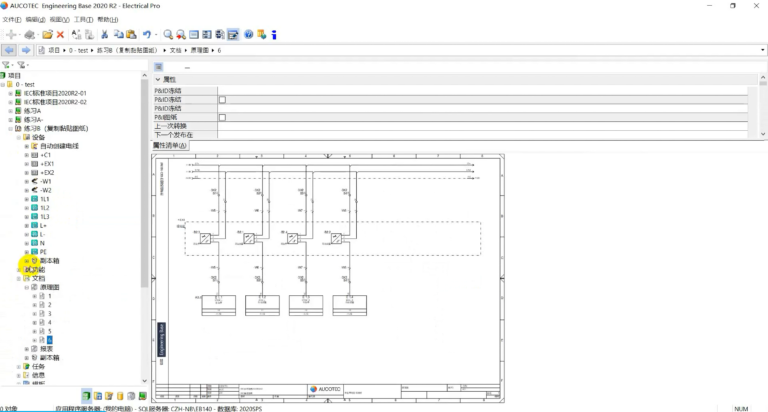
Task: Click the properties panel scroll-down arrow
Action: pos(763,134)
